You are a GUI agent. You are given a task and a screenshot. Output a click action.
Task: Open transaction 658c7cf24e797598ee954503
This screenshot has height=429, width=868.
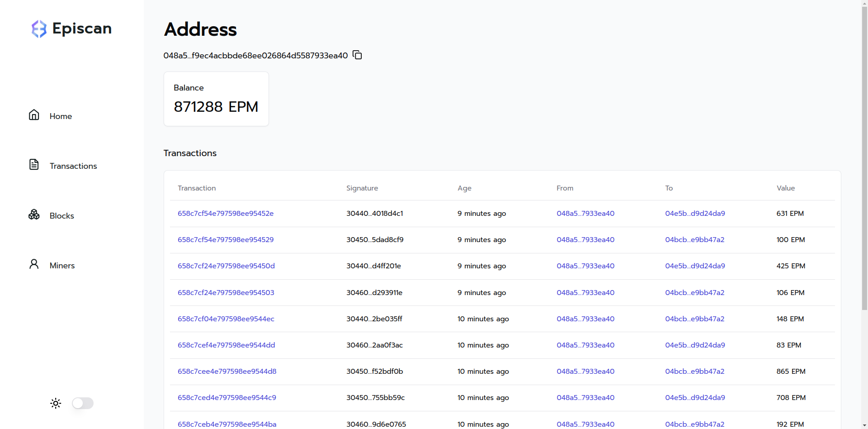pos(226,293)
